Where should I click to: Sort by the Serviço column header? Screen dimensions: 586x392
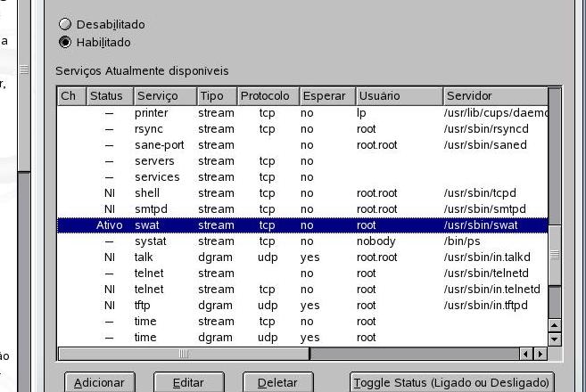[164, 95]
